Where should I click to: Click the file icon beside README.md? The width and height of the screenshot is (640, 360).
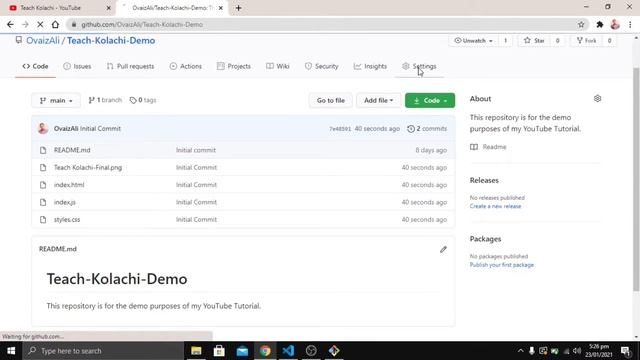43,150
